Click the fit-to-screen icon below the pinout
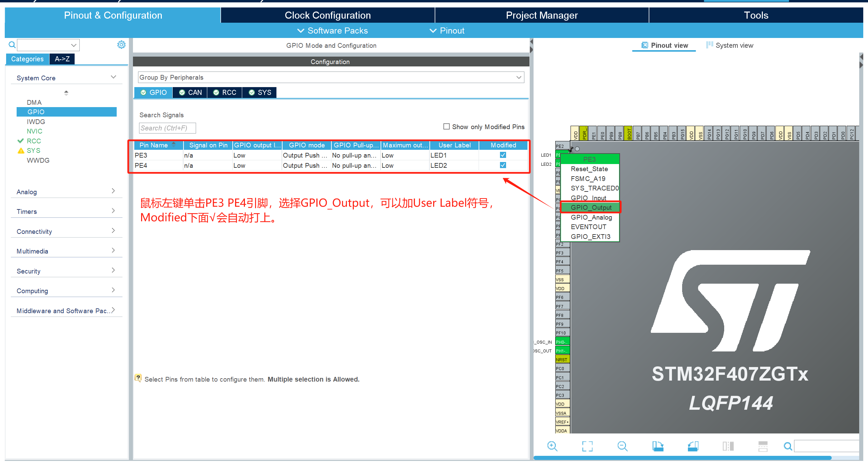868x466 pixels. (x=587, y=446)
